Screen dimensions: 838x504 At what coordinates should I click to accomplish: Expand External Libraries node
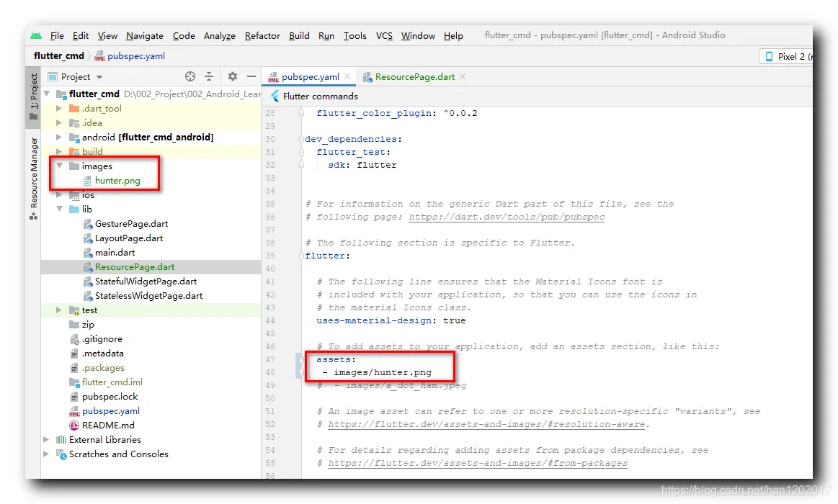pyautogui.click(x=47, y=440)
